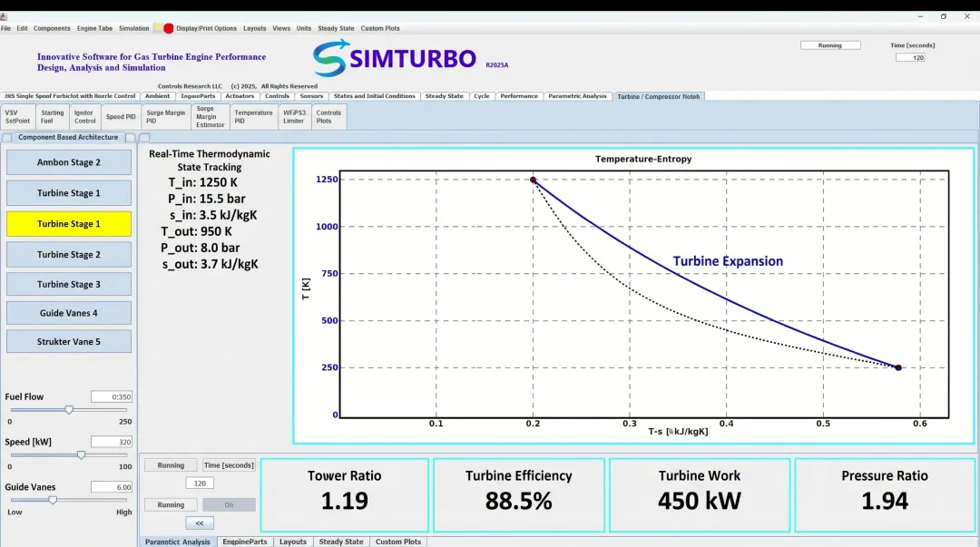Viewport: 980px width, 547px height.
Task: Click the checkbox right of Component Based Architecture
Action: click(x=130, y=138)
